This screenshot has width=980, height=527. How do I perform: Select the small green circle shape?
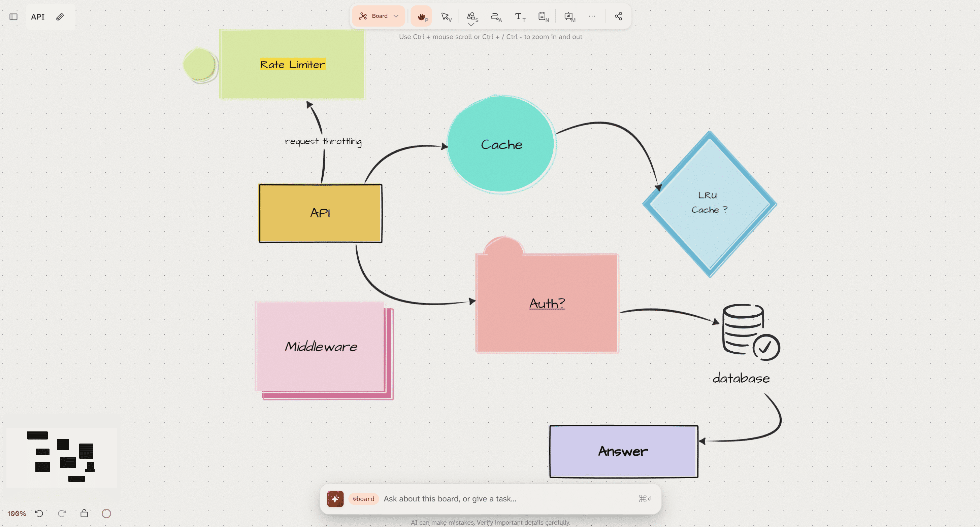pos(200,65)
